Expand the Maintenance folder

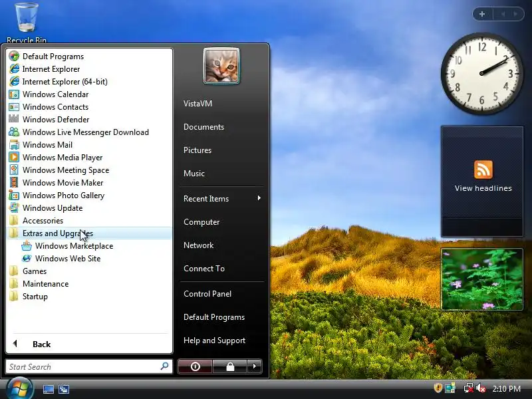tap(89, 284)
